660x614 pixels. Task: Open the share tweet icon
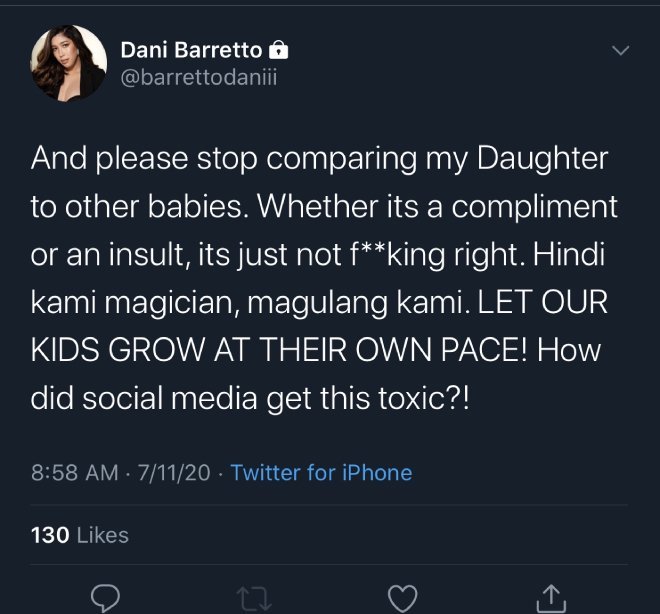[549, 597]
